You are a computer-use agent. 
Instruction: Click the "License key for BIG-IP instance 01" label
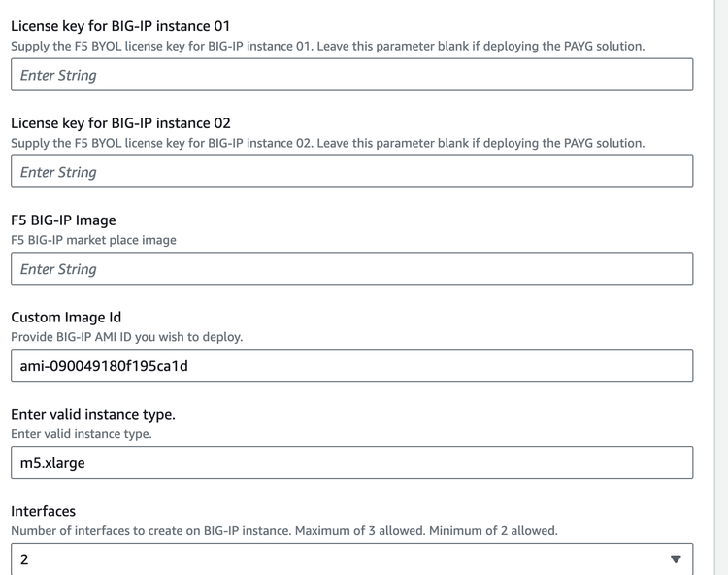coord(120,25)
